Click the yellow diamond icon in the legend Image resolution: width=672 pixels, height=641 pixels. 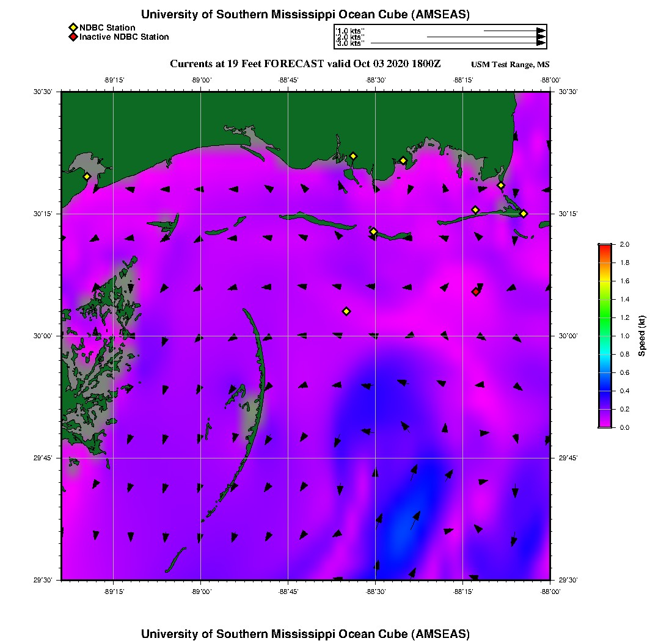tap(73, 27)
